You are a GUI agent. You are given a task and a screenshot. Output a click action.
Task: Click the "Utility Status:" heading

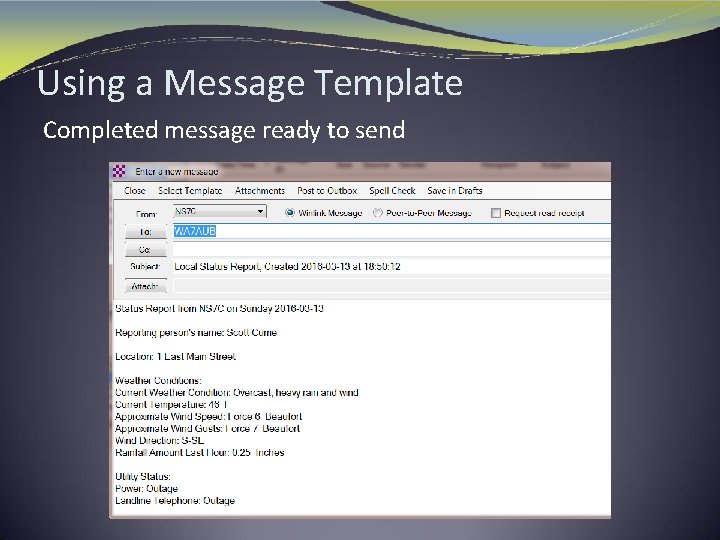pos(143,476)
